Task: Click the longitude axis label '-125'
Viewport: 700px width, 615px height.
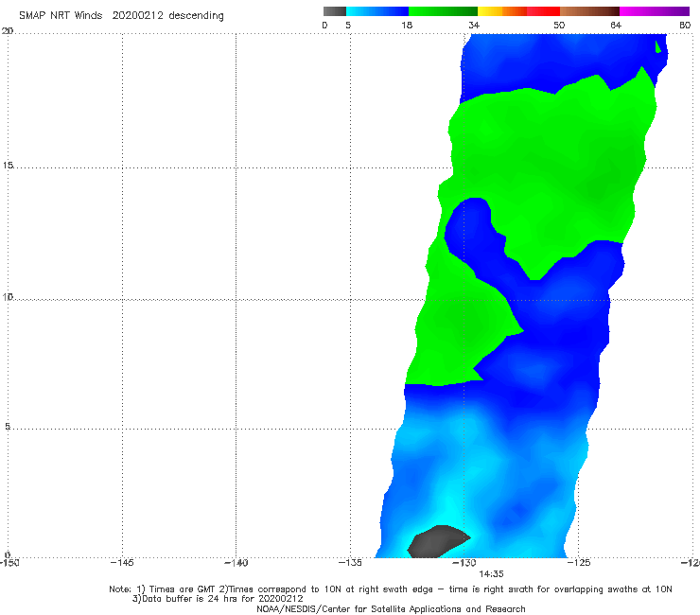Action: pyautogui.click(x=579, y=563)
